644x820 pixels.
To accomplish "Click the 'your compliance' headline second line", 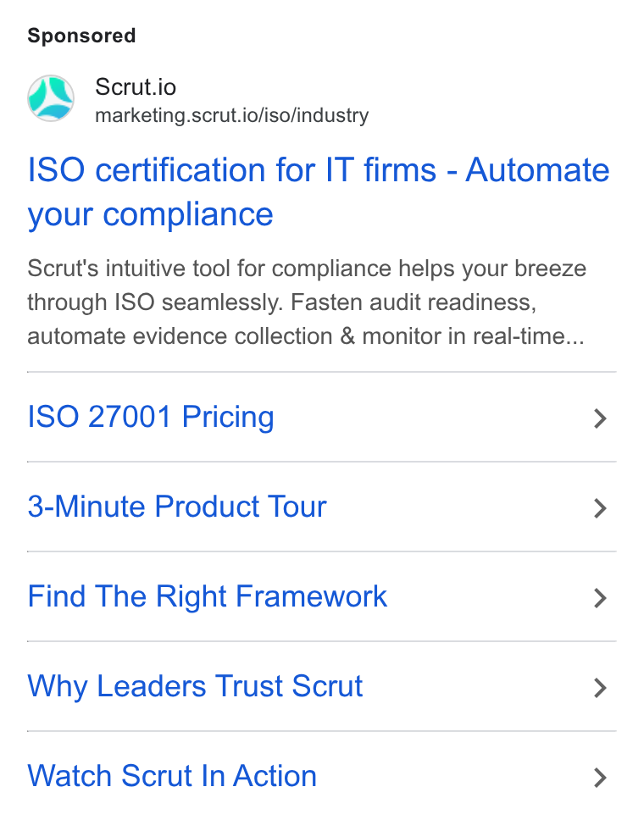I will (x=150, y=215).
